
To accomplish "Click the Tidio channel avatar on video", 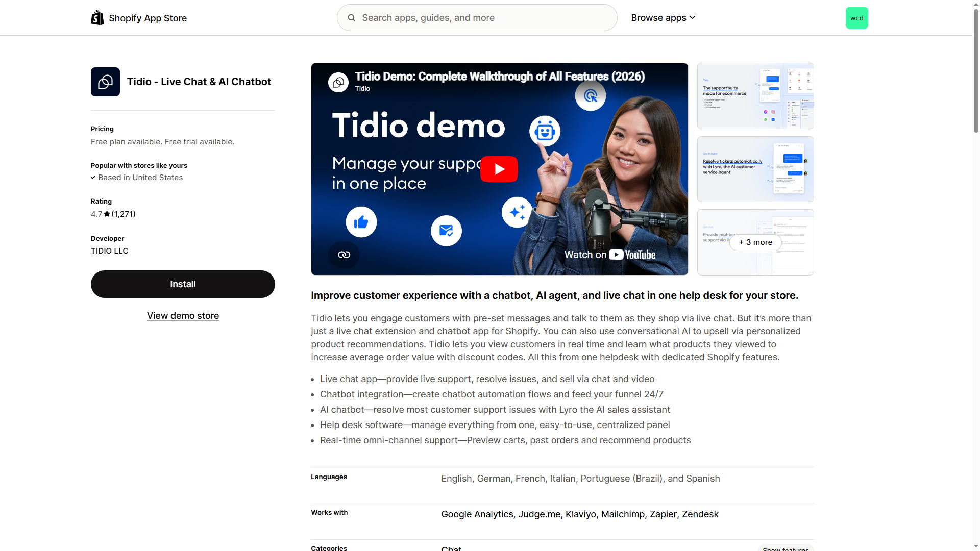I will point(338,82).
